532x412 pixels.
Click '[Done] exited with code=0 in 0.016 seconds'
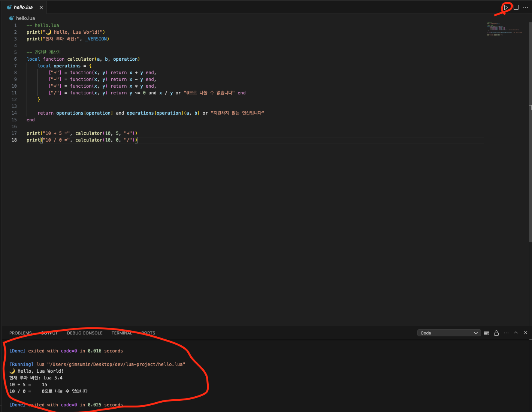[66, 351]
